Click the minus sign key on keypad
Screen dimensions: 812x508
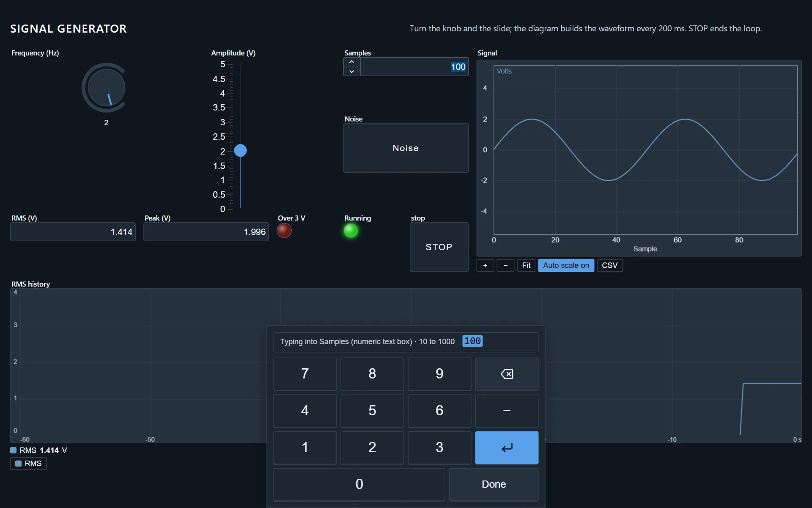(x=507, y=411)
